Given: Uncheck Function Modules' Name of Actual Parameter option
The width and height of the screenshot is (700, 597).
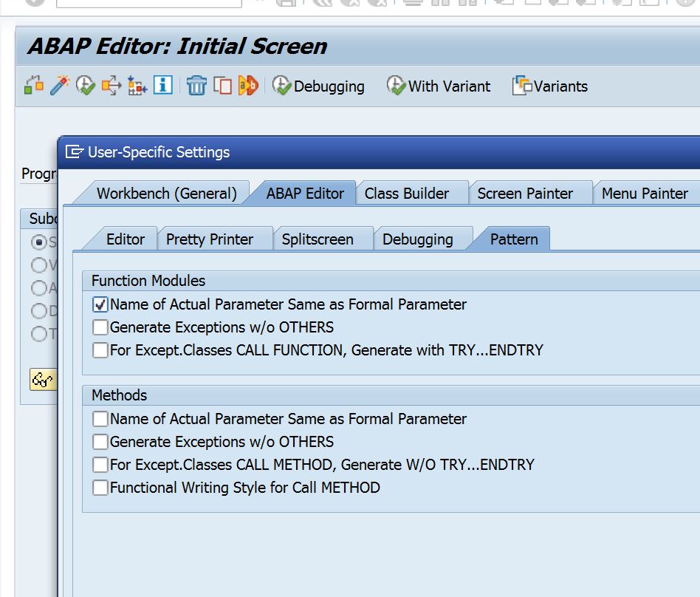Looking at the screenshot, I should (x=100, y=304).
